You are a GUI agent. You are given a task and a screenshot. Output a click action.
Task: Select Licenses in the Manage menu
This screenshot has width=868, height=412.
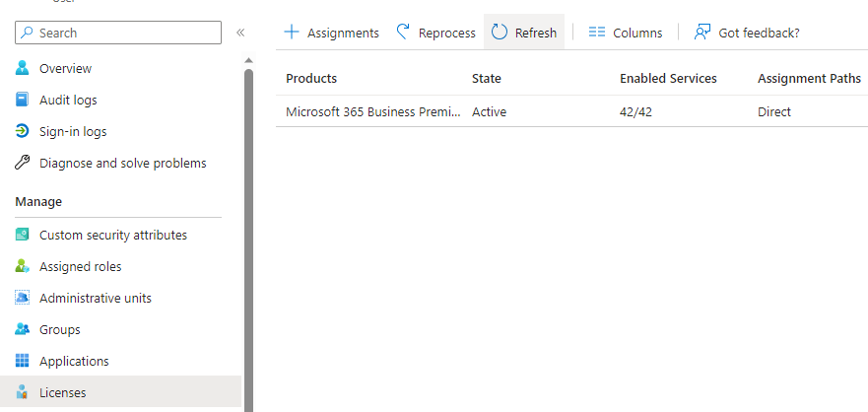(x=62, y=392)
